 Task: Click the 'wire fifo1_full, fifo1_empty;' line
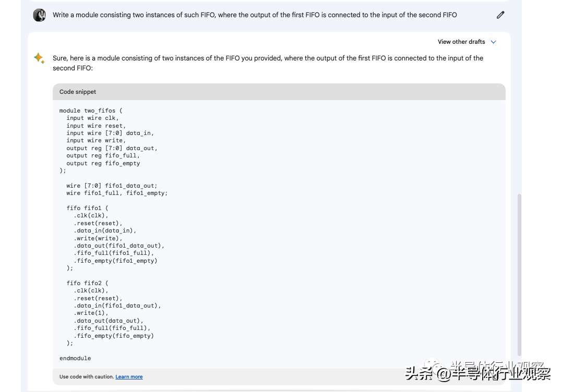(x=117, y=193)
